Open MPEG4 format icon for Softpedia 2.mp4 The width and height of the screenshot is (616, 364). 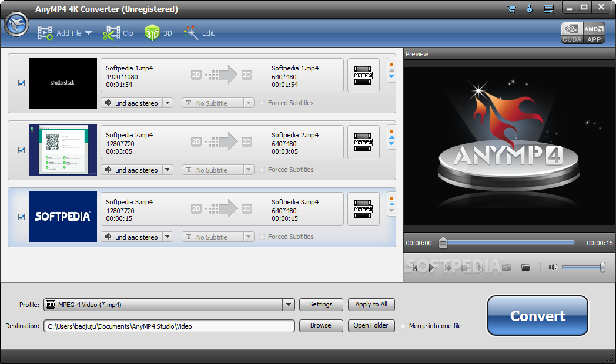pos(363,142)
